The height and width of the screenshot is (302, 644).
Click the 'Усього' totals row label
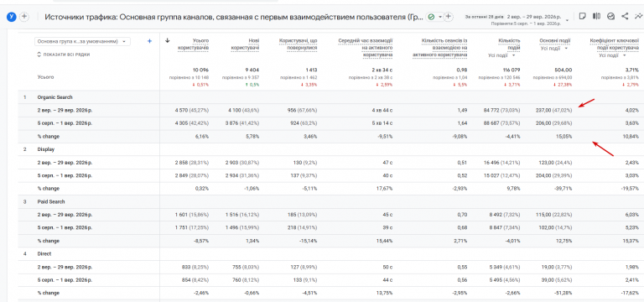(x=45, y=77)
